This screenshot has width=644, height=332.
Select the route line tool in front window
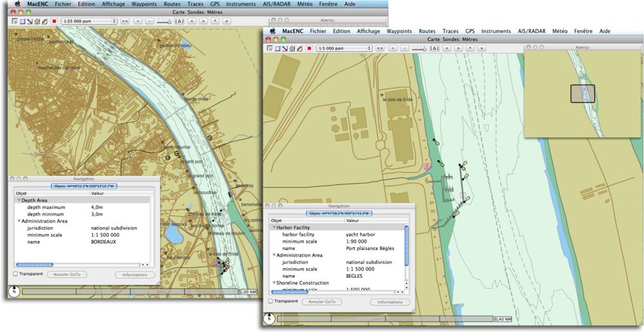point(284,48)
